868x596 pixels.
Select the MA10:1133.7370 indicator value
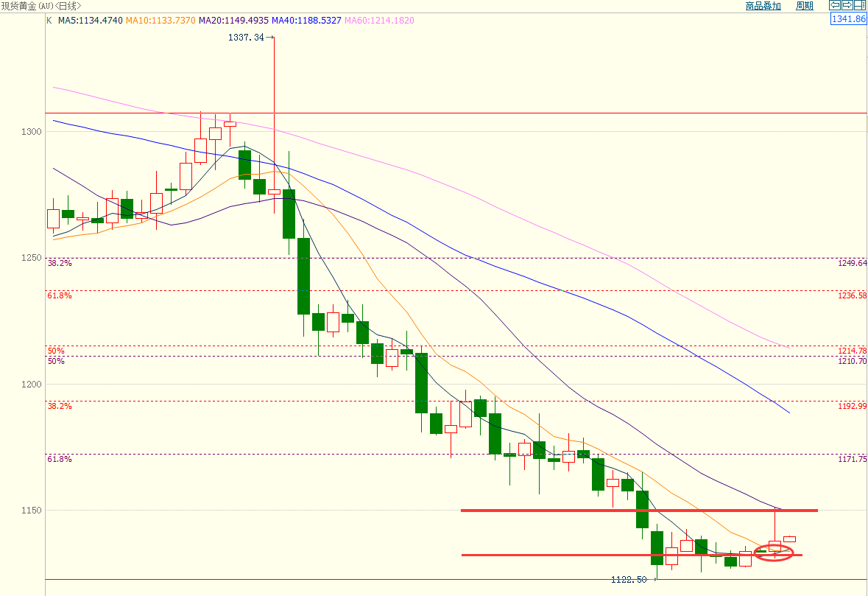[160, 21]
